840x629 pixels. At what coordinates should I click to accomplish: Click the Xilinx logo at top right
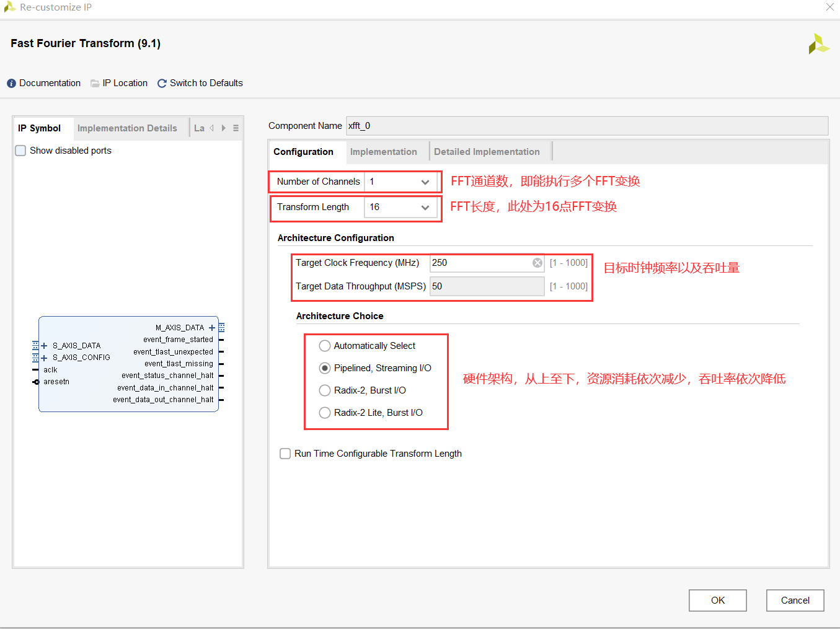[818, 44]
